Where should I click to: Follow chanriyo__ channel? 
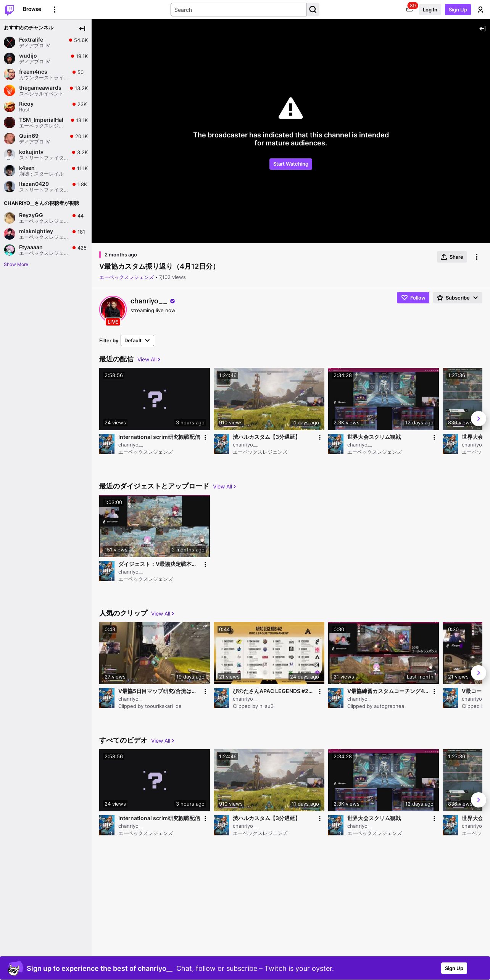413,298
